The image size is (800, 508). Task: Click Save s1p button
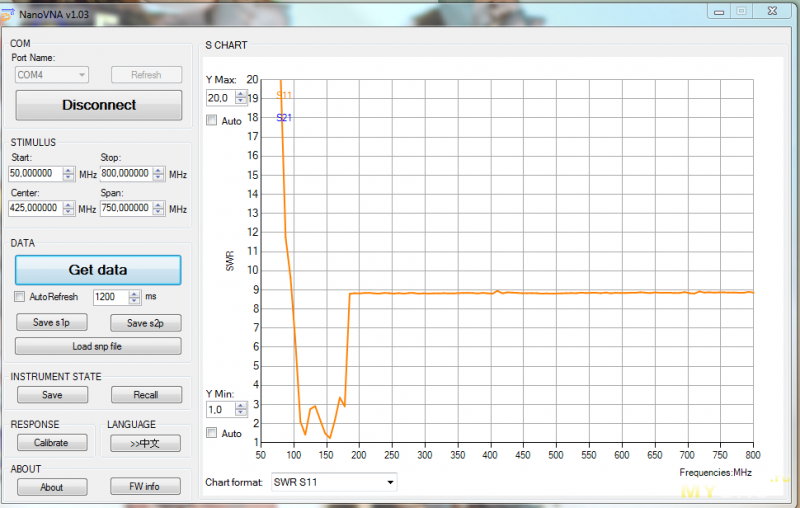[x=51, y=322]
